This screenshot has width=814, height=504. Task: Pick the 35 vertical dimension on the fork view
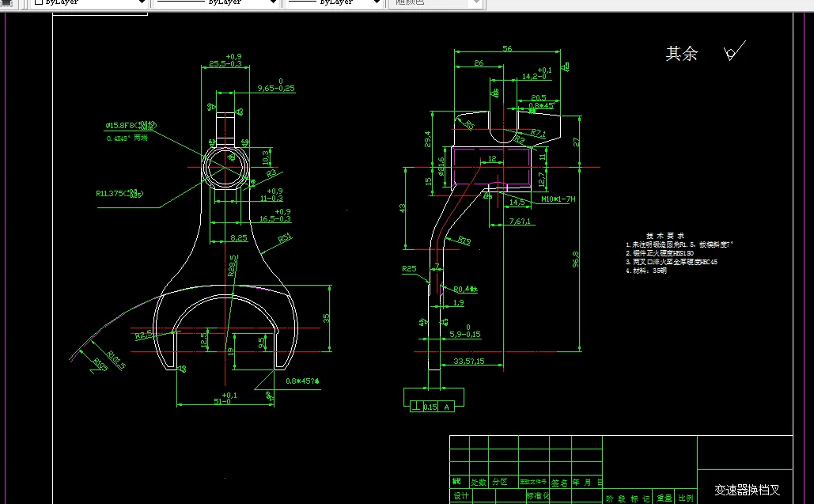[326, 318]
